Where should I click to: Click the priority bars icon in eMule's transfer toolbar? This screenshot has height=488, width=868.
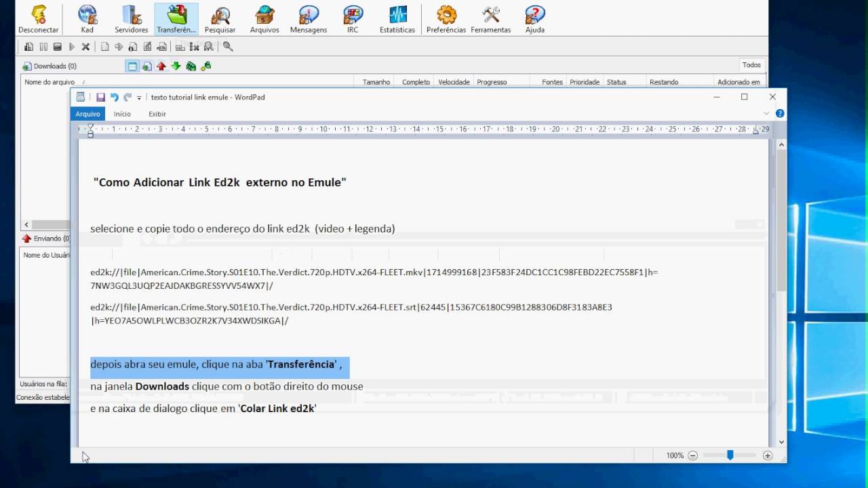pyautogui.click(x=29, y=47)
